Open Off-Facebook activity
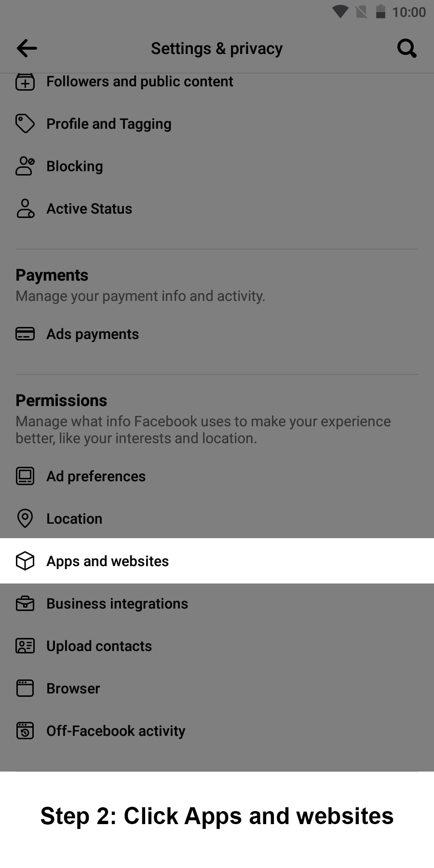The height and width of the screenshot is (868, 434). tap(116, 731)
